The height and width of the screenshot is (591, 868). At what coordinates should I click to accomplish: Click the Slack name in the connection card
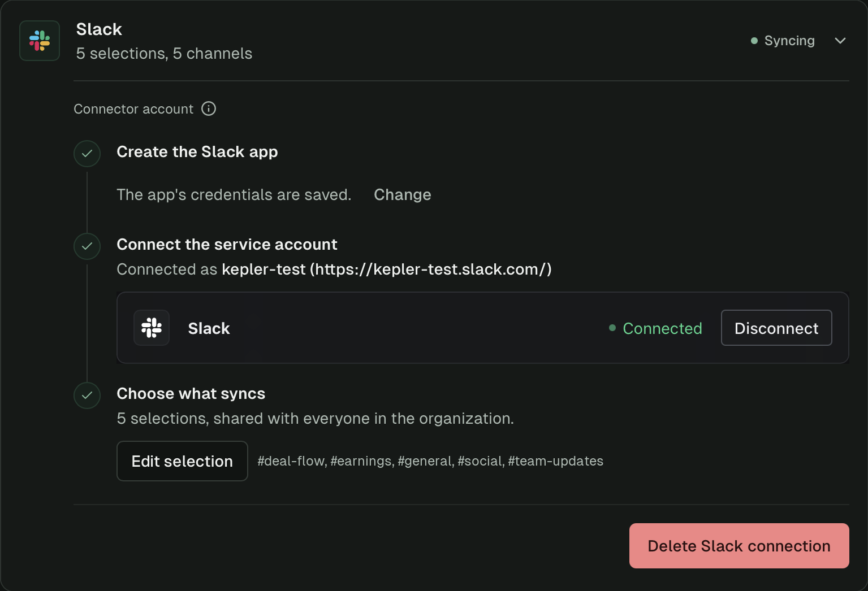tap(209, 328)
